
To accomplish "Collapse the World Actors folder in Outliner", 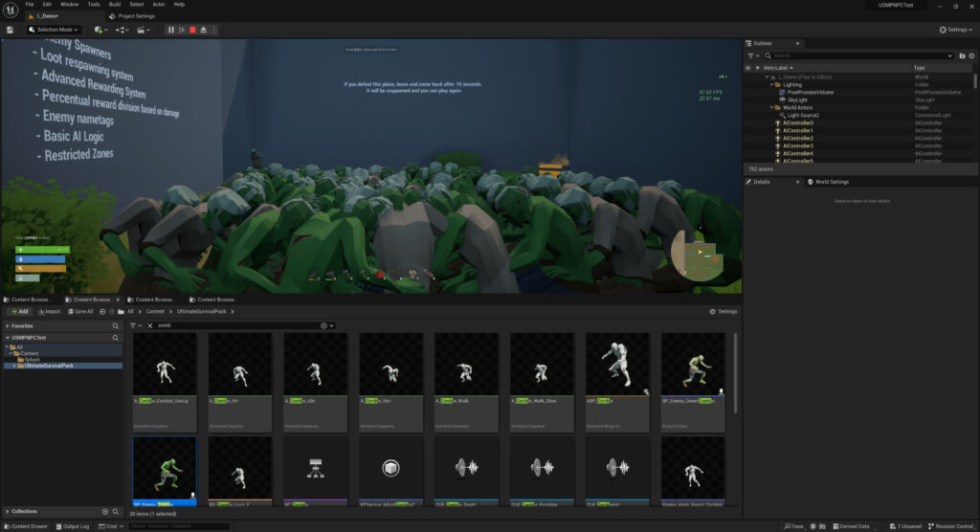I will click(x=771, y=107).
